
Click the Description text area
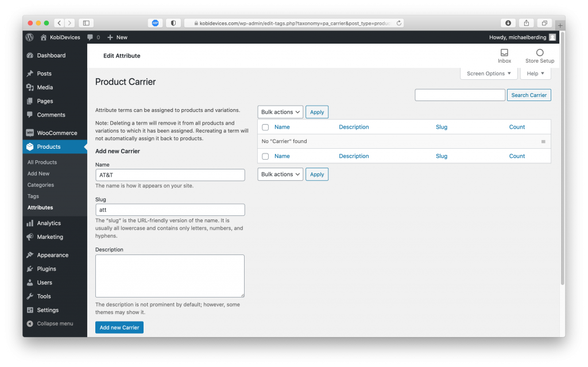pos(170,276)
